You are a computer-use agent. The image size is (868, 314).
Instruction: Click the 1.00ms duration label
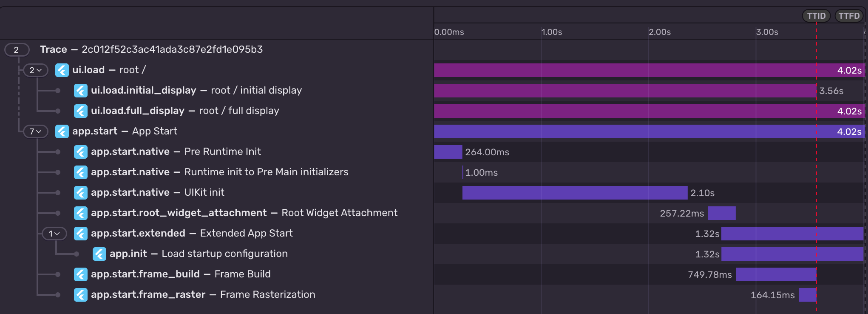point(481,172)
